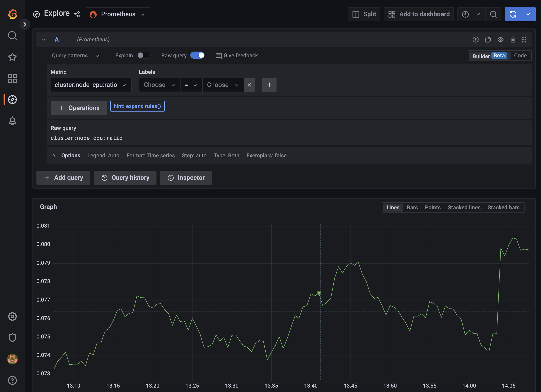Open the cluster:node_cpu:ratio metric dropdown
The height and width of the screenshot is (392, 541).
[x=91, y=85]
